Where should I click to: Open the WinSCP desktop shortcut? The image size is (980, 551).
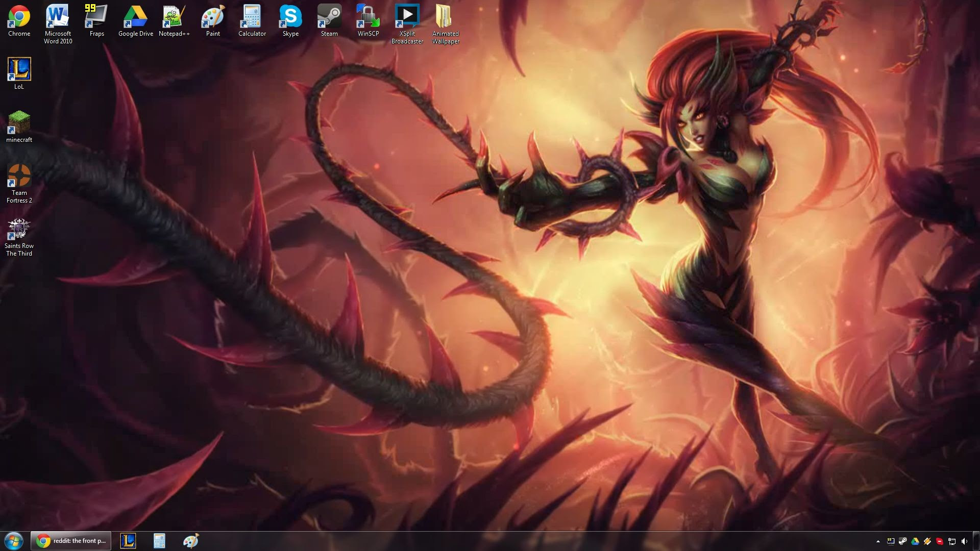(x=368, y=17)
